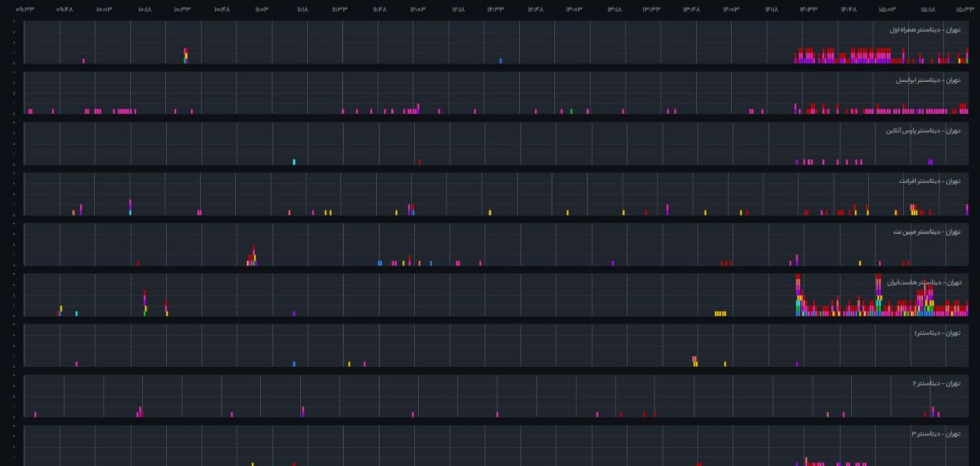Select the ۱۵:۰۳ time axis label
Image resolution: width=980 pixels, height=466 pixels.
tap(887, 10)
